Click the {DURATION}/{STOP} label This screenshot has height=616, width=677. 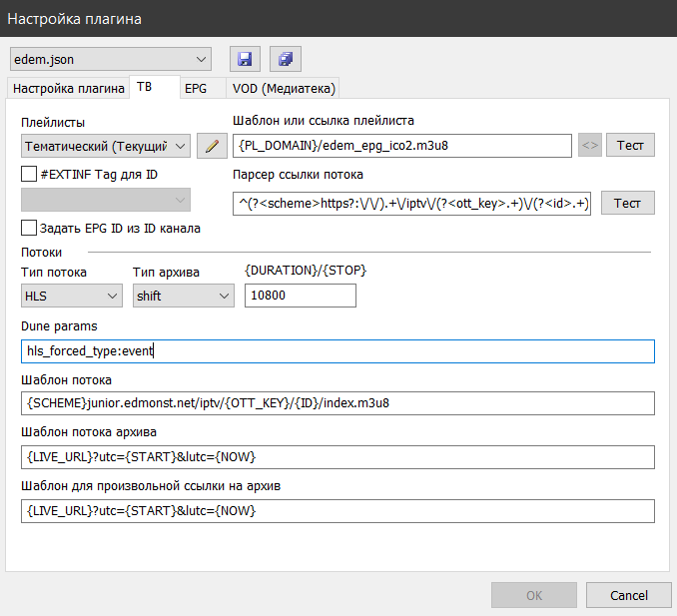(306, 271)
